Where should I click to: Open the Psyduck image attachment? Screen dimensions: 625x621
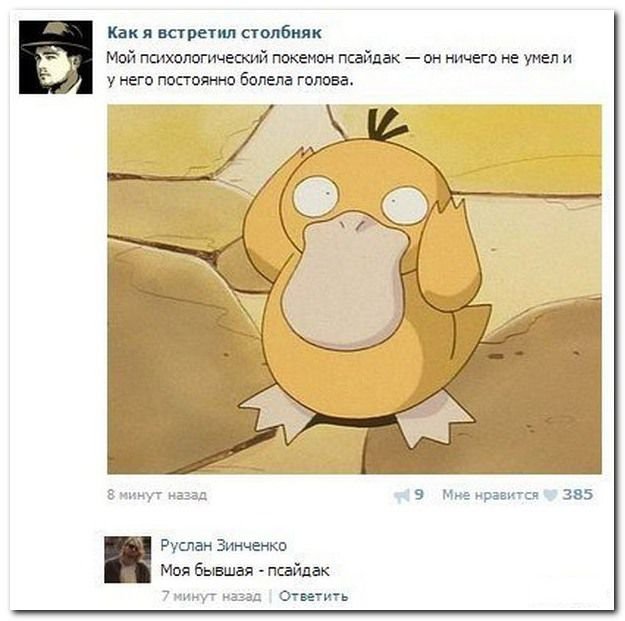pyautogui.click(x=354, y=289)
